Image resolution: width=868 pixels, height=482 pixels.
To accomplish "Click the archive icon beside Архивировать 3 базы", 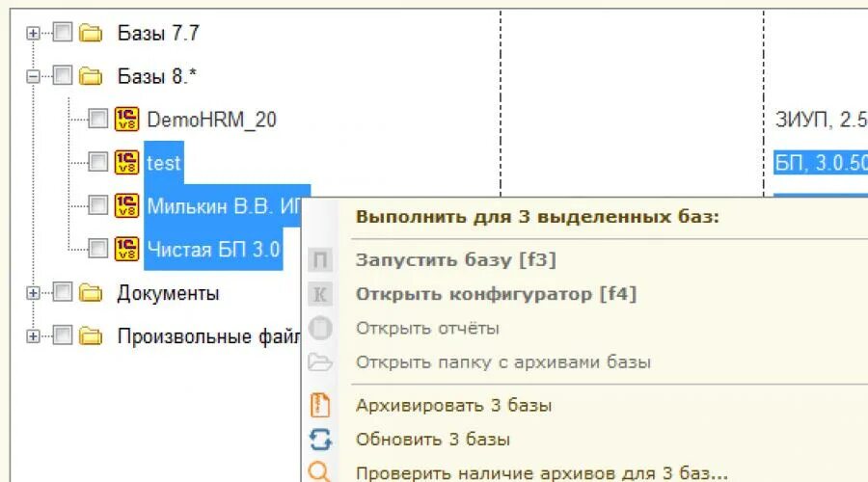I will [320, 405].
